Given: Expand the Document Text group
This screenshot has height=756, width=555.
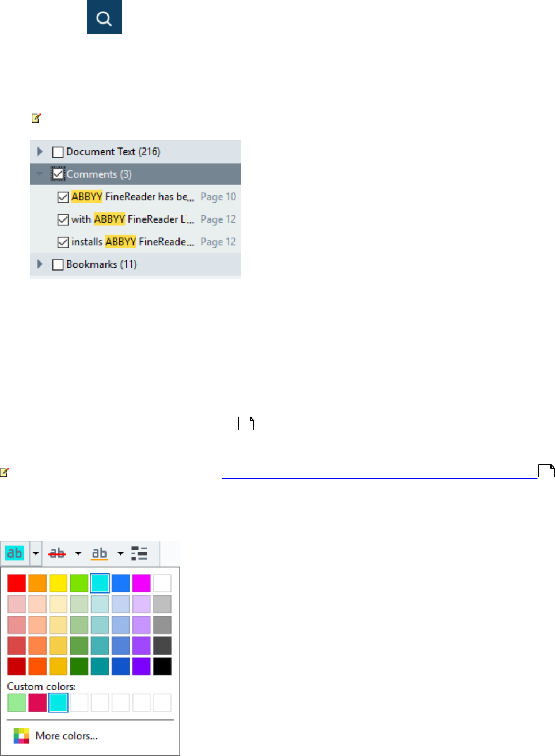Looking at the screenshot, I should 40,151.
